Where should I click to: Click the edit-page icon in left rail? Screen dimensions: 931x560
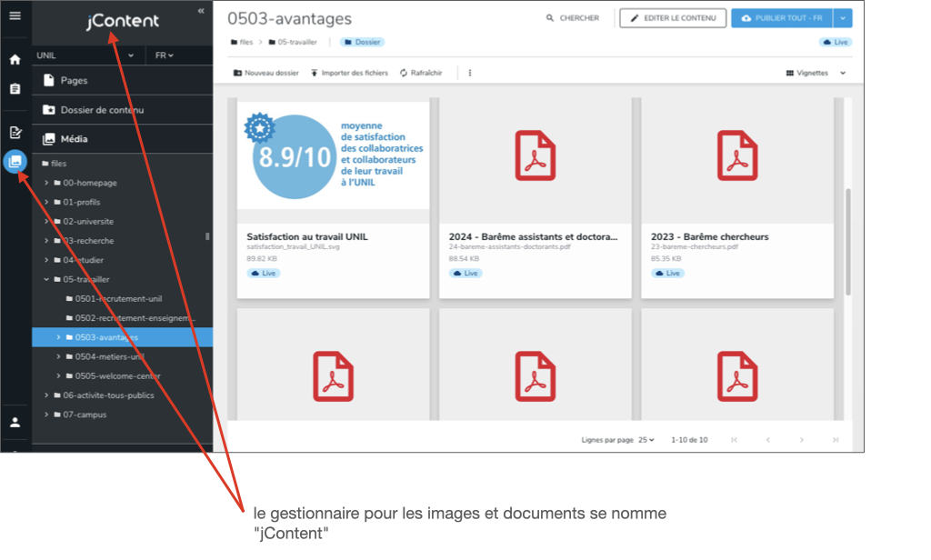coord(15,133)
